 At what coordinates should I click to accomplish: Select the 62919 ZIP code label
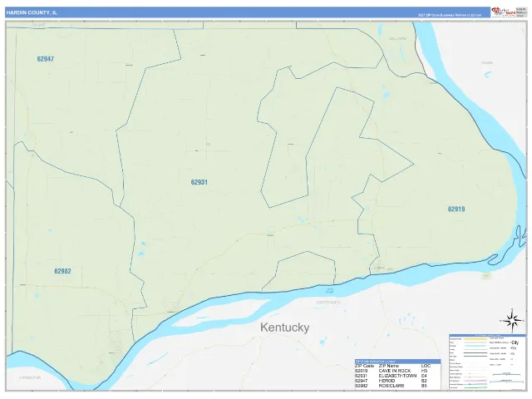[456, 209]
